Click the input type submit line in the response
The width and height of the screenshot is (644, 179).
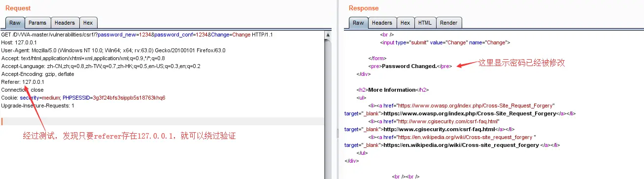point(445,42)
